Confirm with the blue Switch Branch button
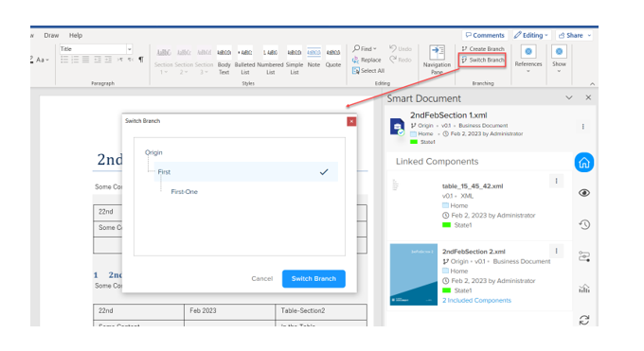Image resolution: width=644 pixels, height=351 pixels. click(313, 279)
